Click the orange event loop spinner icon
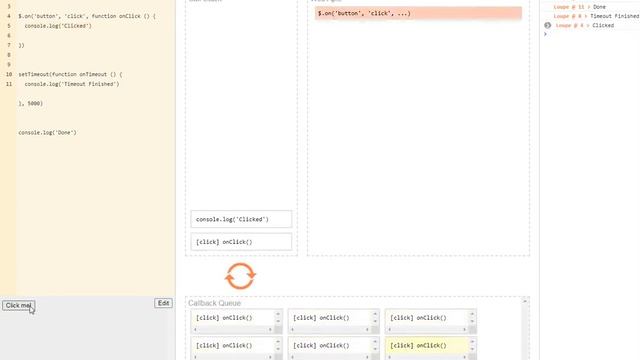640x360 pixels. pos(240,276)
